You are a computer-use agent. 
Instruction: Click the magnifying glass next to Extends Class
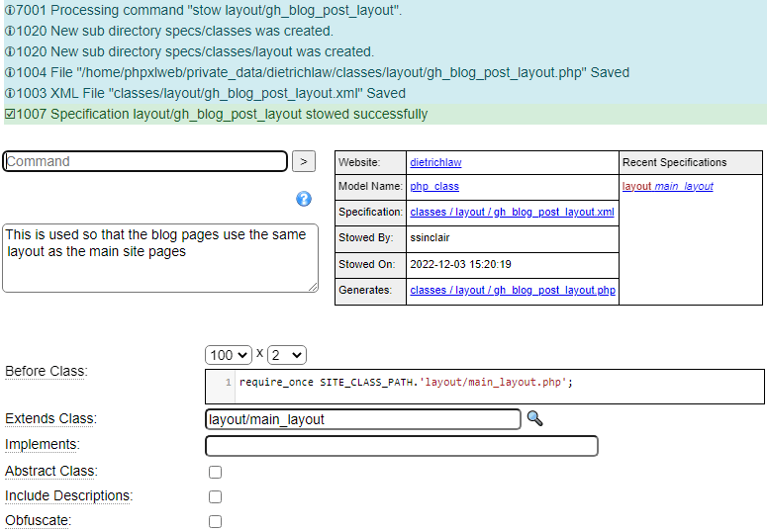pos(534,418)
